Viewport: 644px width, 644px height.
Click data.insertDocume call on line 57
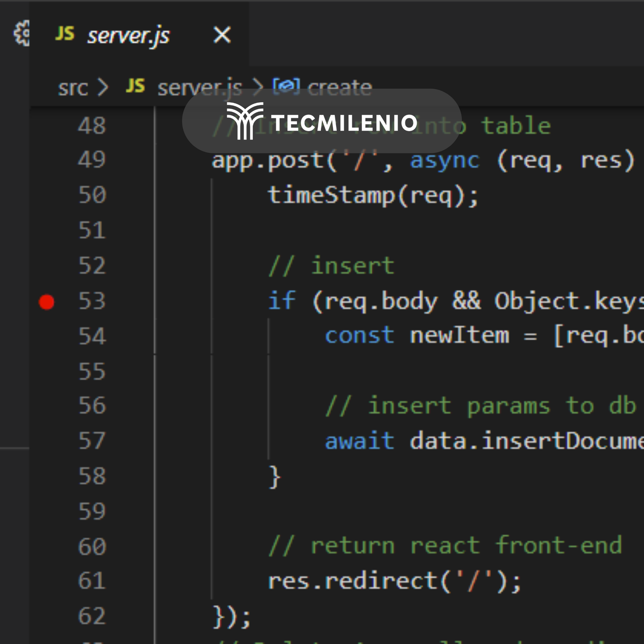coord(527,441)
